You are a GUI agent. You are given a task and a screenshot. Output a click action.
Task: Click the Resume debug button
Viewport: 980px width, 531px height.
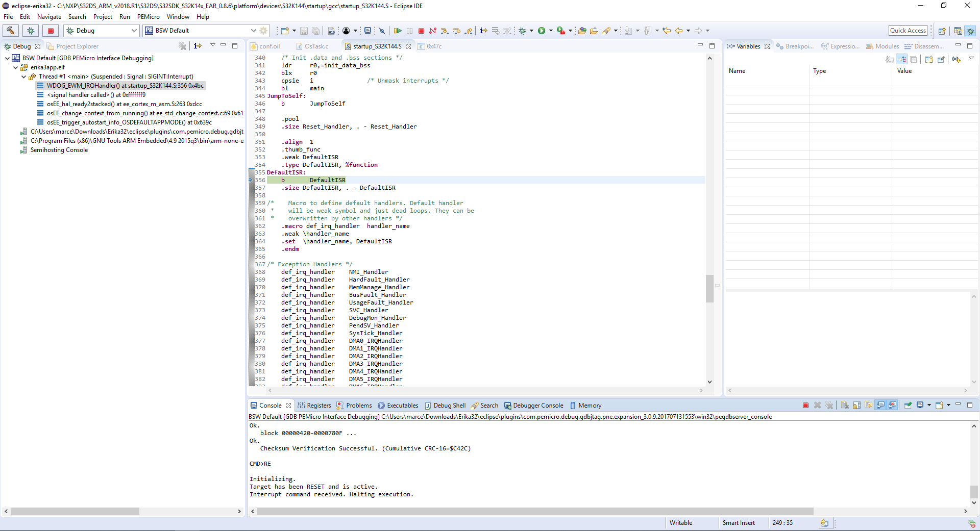pyautogui.click(x=398, y=31)
